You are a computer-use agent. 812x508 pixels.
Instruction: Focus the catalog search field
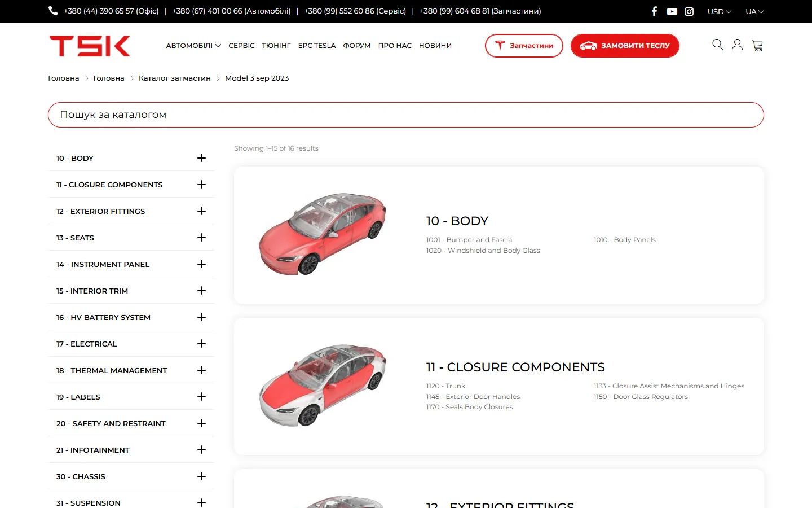coord(406,115)
